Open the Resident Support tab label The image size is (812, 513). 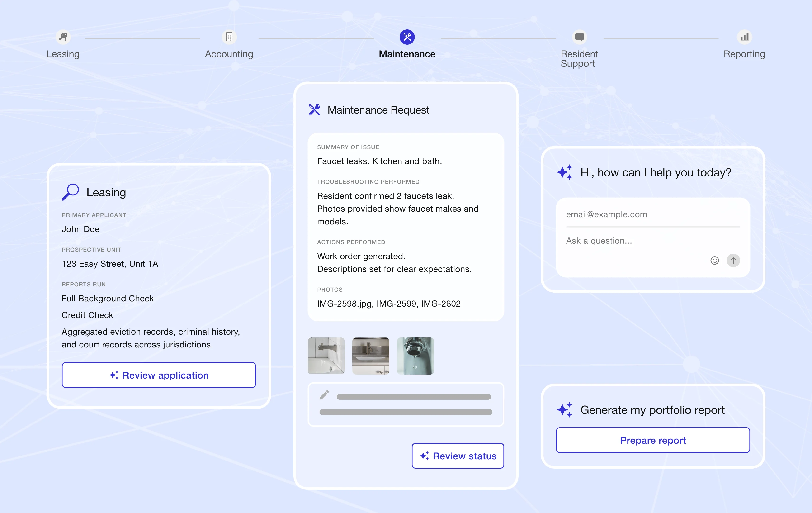579,59
